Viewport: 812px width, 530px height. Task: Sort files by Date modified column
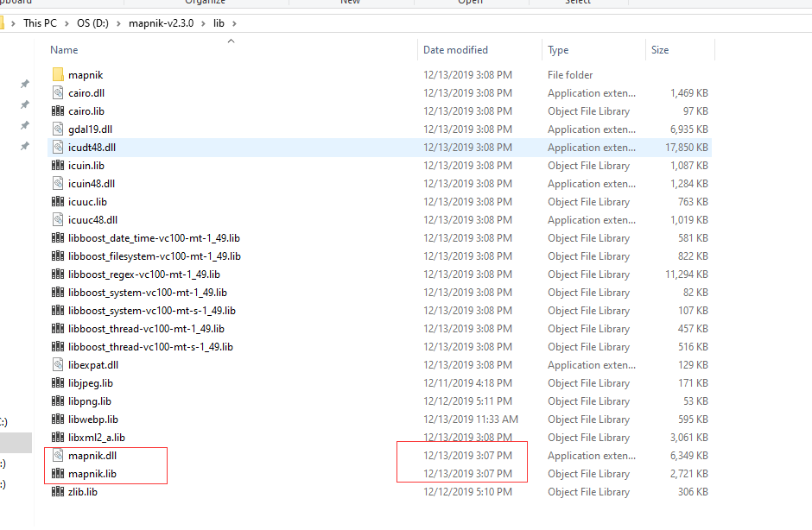[454, 49]
